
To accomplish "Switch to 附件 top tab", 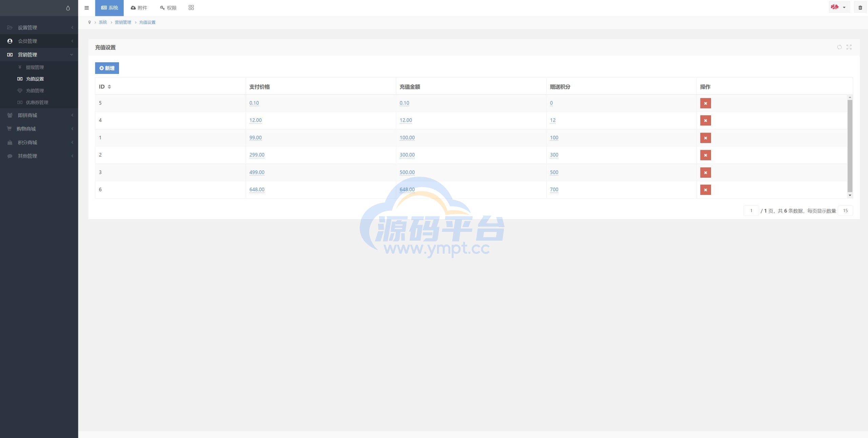I will tap(139, 8).
